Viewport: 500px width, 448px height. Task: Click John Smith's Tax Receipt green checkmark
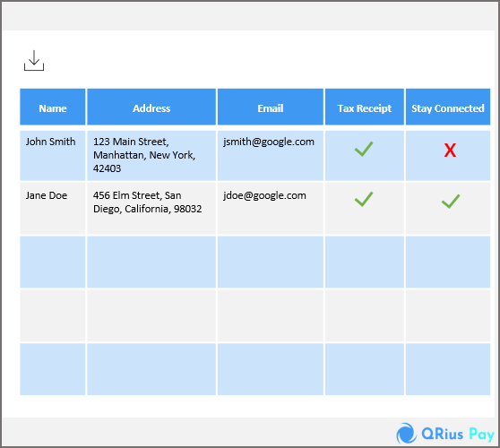click(x=364, y=149)
